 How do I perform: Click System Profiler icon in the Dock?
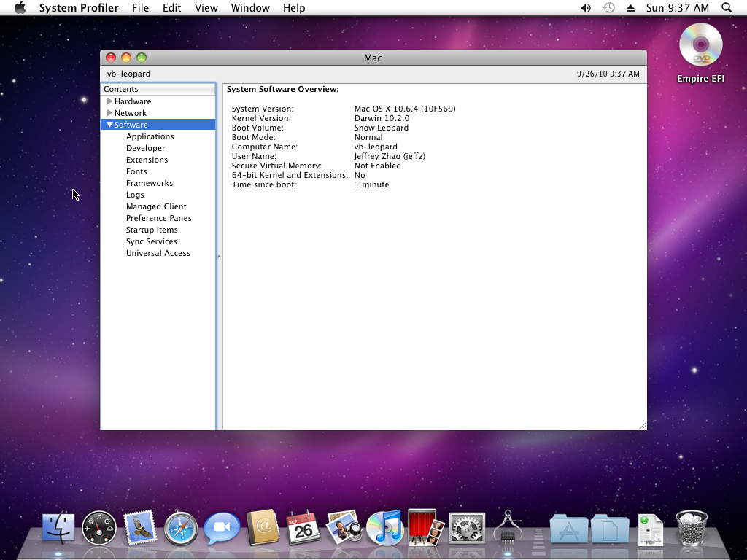pos(508,528)
